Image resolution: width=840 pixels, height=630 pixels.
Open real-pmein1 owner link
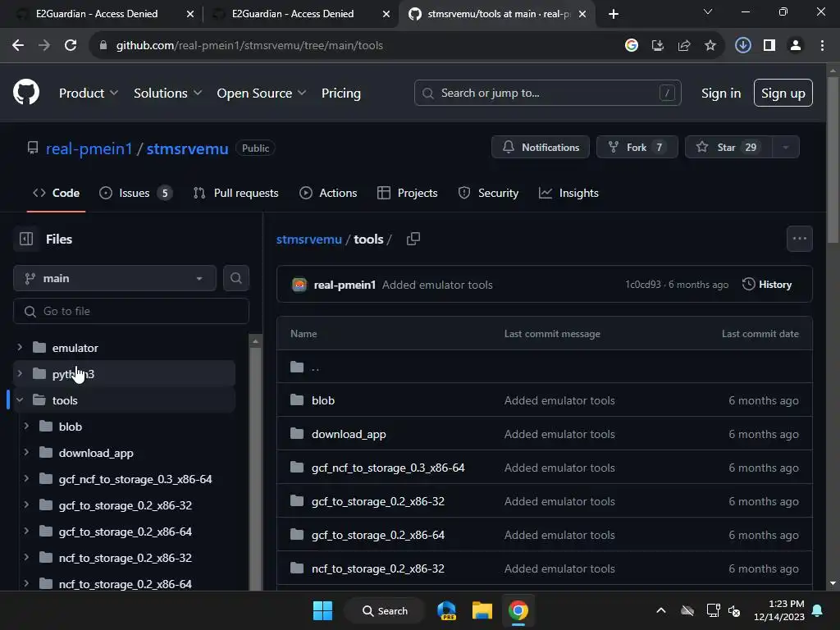(89, 148)
